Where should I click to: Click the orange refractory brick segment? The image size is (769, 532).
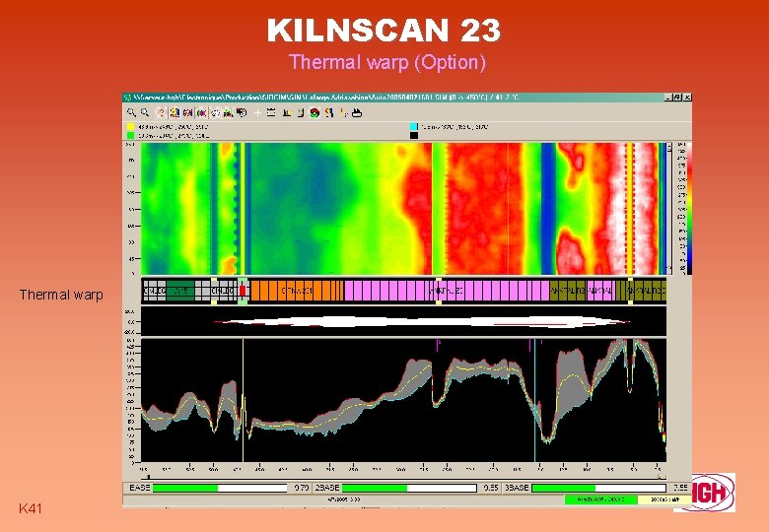[x=297, y=291]
